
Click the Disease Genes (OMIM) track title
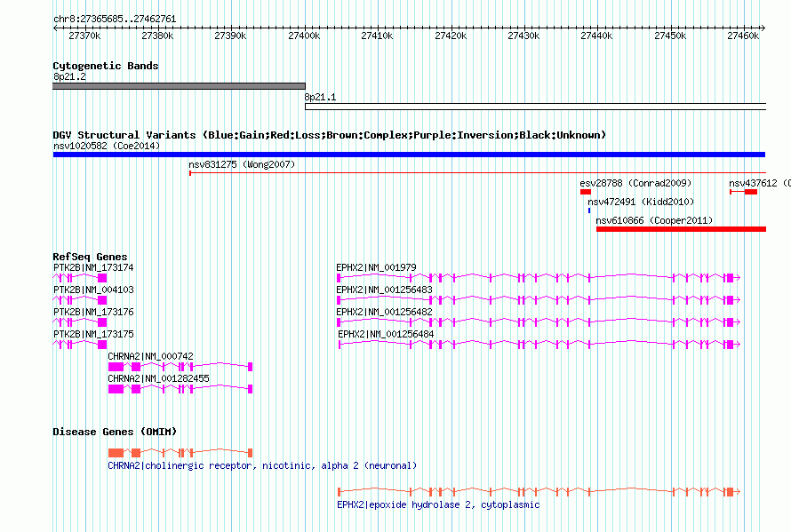click(115, 432)
